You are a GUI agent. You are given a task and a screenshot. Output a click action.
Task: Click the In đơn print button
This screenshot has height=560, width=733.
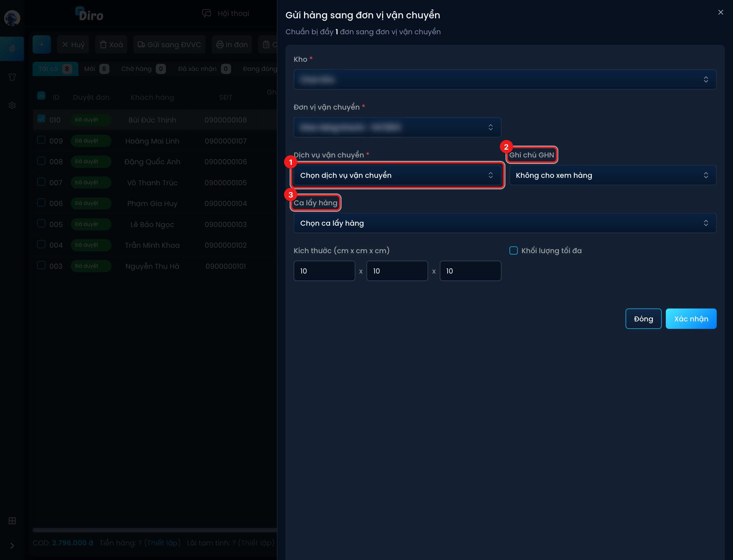[232, 44]
